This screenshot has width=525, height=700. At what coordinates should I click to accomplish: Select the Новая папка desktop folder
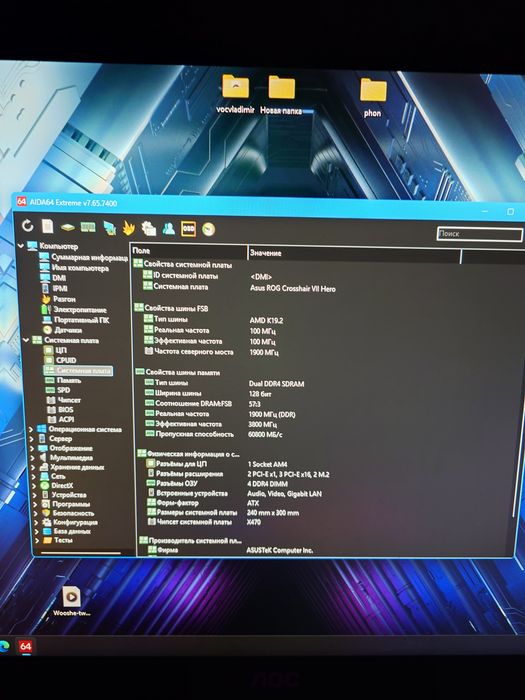pos(281,95)
